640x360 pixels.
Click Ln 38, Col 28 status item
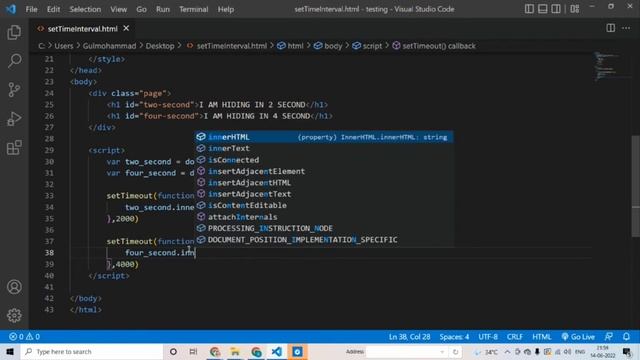(x=409, y=337)
